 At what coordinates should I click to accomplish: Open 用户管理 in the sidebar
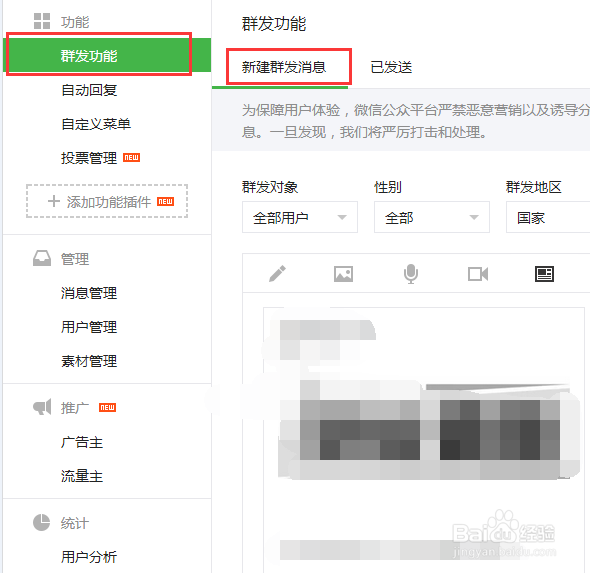(x=89, y=327)
